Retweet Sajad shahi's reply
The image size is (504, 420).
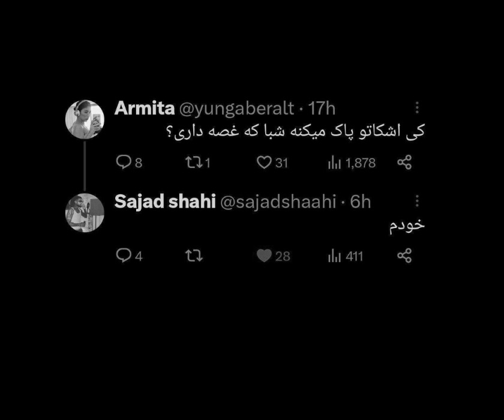click(x=194, y=256)
